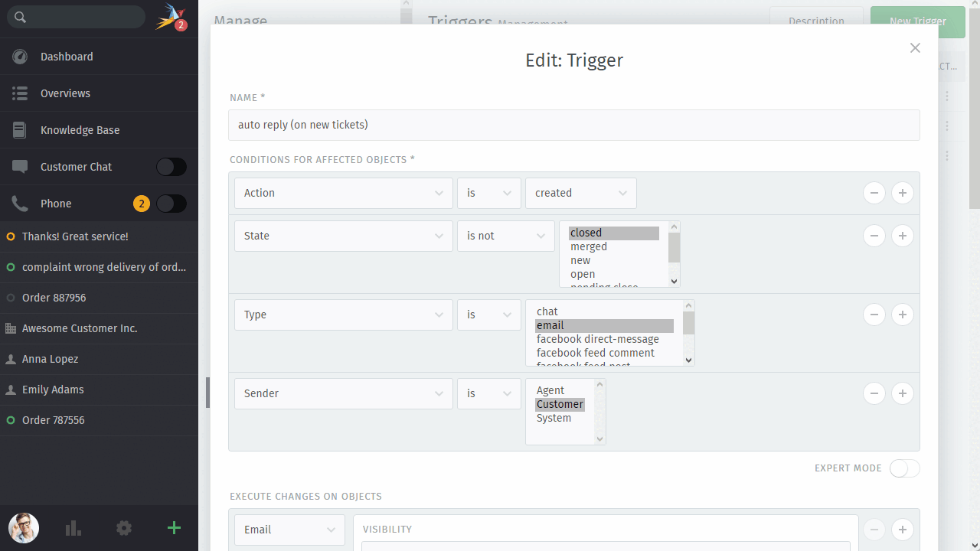
Task: Open the Email dropdown under Execute Changes
Action: click(289, 529)
